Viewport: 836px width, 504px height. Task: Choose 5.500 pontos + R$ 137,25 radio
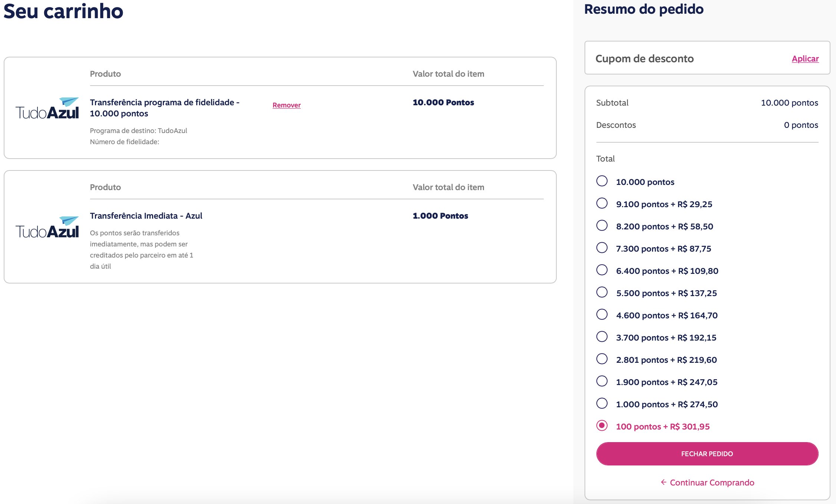pyautogui.click(x=602, y=292)
